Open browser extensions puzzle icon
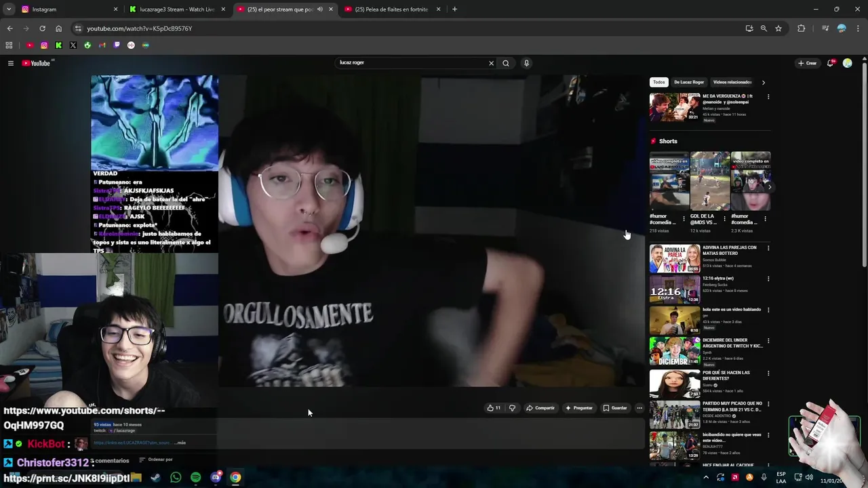 [802, 28]
